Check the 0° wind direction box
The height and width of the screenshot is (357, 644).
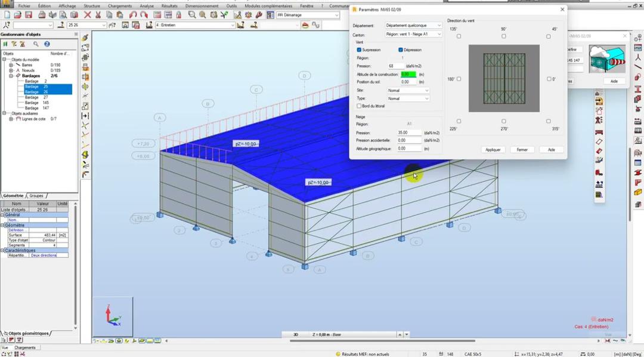tap(549, 79)
